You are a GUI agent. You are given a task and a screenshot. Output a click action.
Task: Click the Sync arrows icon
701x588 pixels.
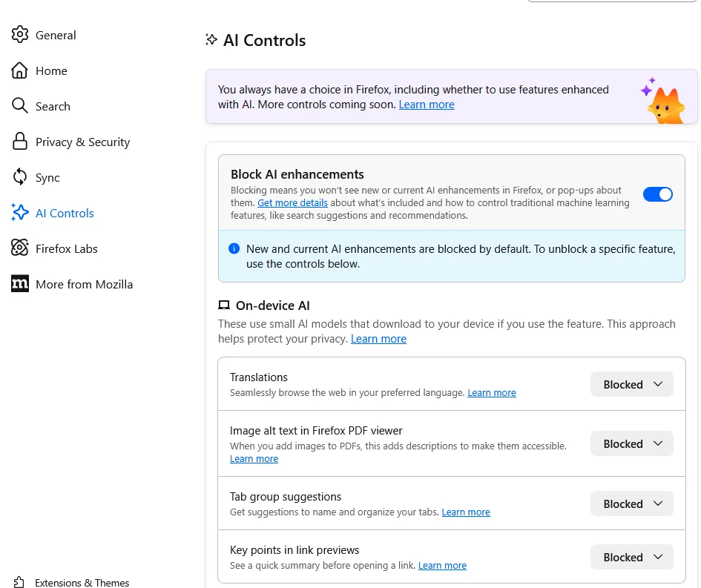(20, 177)
